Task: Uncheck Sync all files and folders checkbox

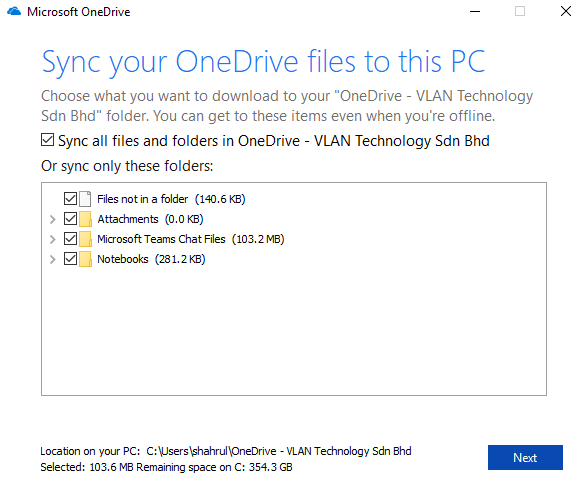Action: point(48,140)
